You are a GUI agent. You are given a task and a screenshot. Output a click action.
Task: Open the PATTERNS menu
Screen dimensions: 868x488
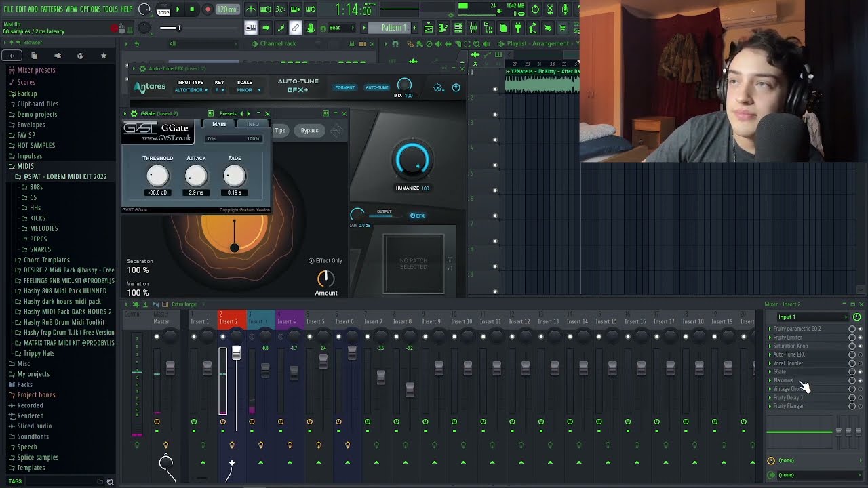52,9
